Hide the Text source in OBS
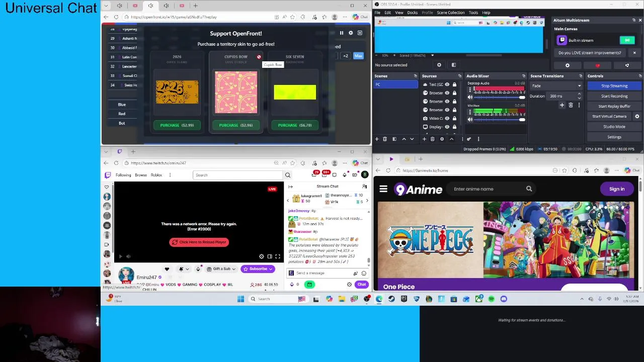This screenshot has height=362, width=644. (x=447, y=84)
